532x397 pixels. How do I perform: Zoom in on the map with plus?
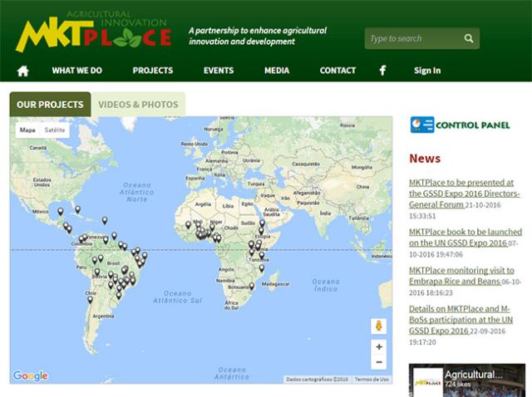[x=379, y=346]
